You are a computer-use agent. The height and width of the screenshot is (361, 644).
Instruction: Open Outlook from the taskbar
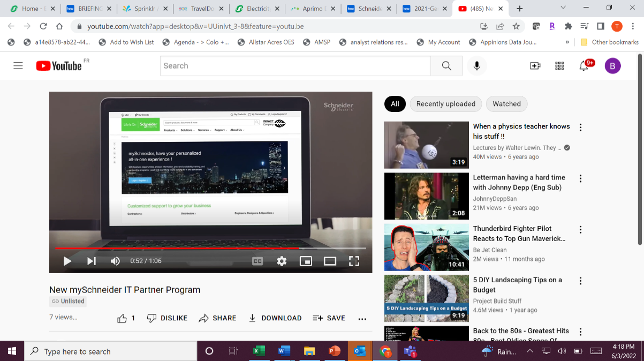[360, 351]
